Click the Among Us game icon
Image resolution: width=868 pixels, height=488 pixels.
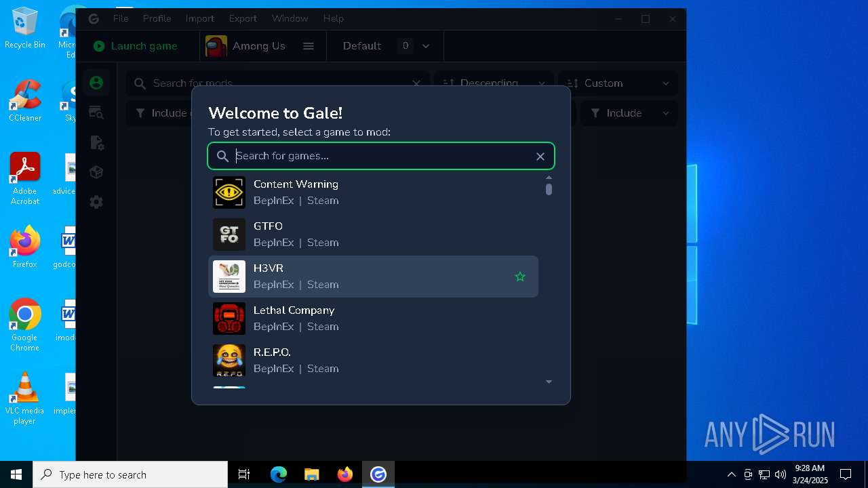(216, 46)
